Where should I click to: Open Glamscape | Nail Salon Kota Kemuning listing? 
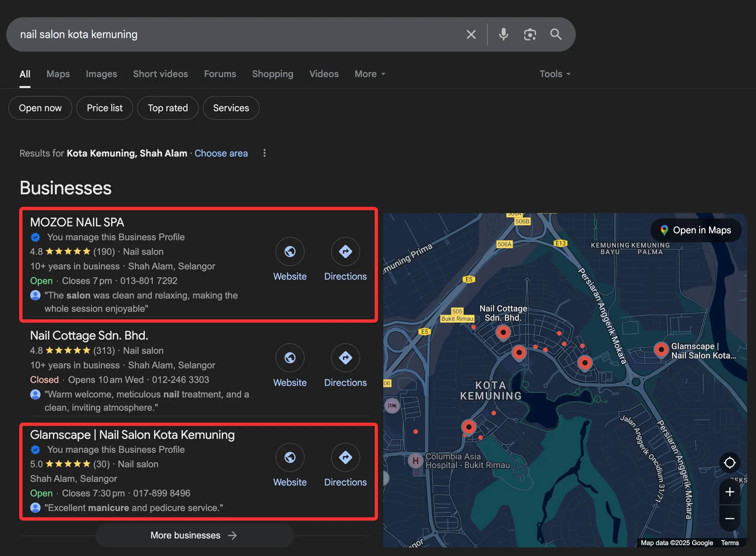(x=132, y=435)
